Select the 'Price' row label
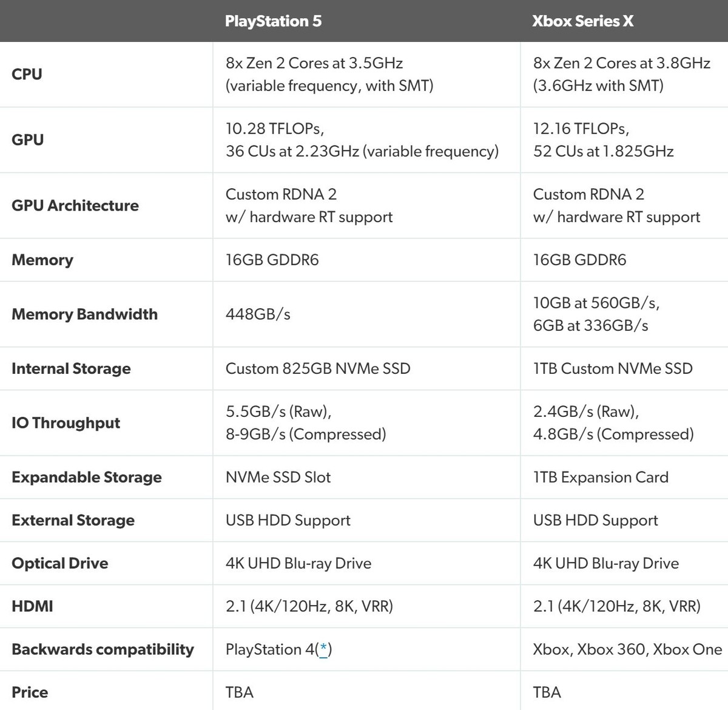This screenshot has width=728, height=710. (30, 692)
